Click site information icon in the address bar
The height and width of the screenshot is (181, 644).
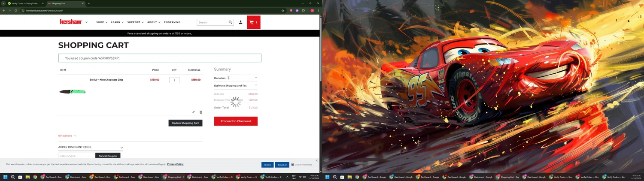click(23, 10)
